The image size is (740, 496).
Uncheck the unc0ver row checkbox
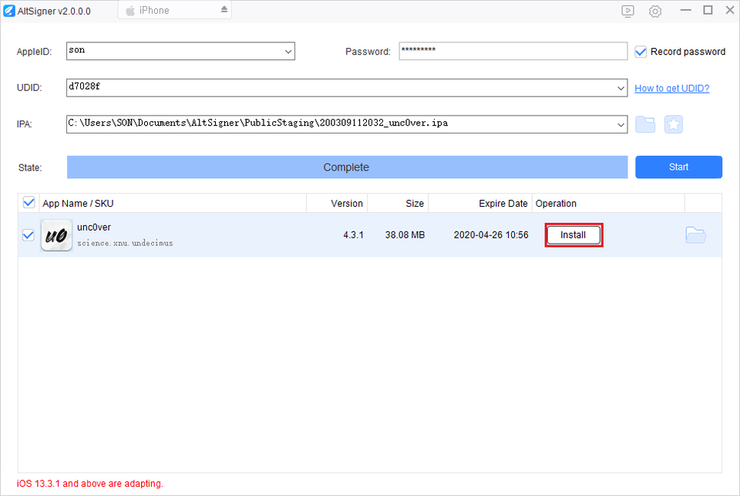(28, 235)
